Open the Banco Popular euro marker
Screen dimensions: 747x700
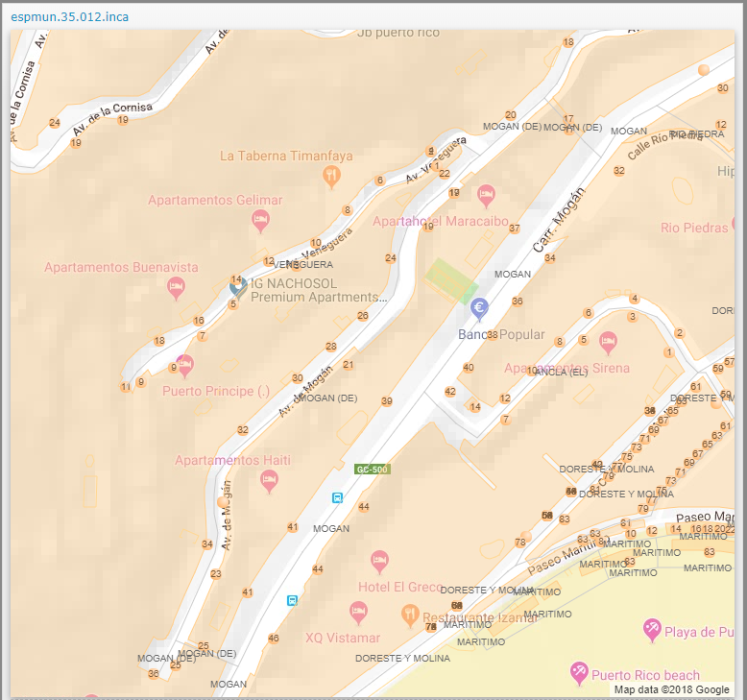479,308
